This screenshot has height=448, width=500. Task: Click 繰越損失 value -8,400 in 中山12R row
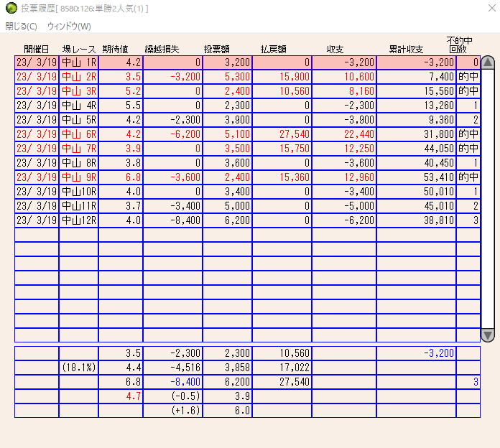[172, 220]
